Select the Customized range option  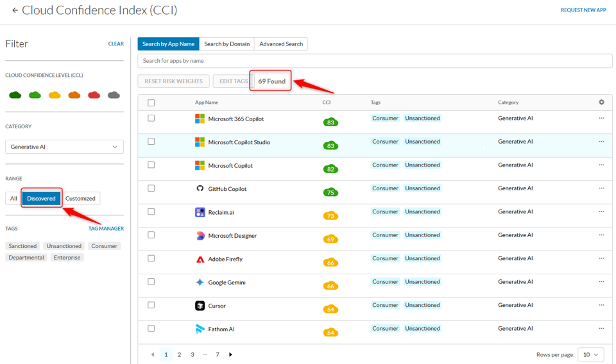click(81, 199)
